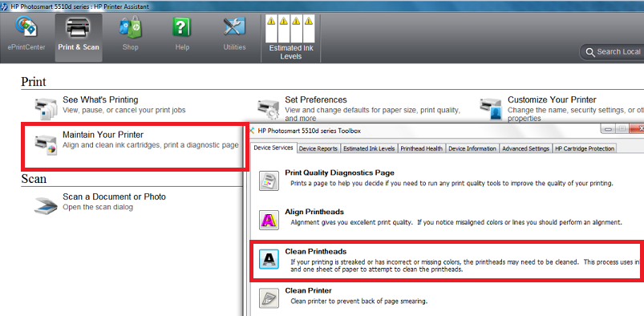The image size is (644, 316).
Task: Start Align Printheads from its title
Action: coord(314,212)
